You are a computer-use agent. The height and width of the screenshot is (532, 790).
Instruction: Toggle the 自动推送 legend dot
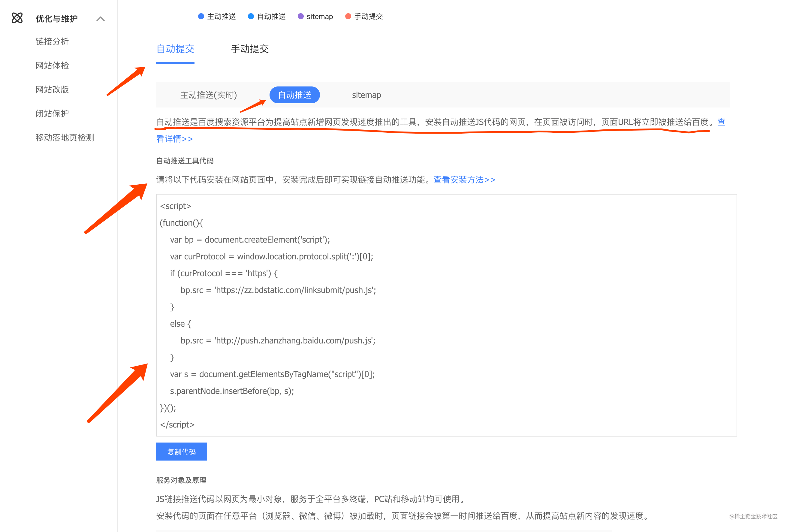pyautogui.click(x=251, y=16)
